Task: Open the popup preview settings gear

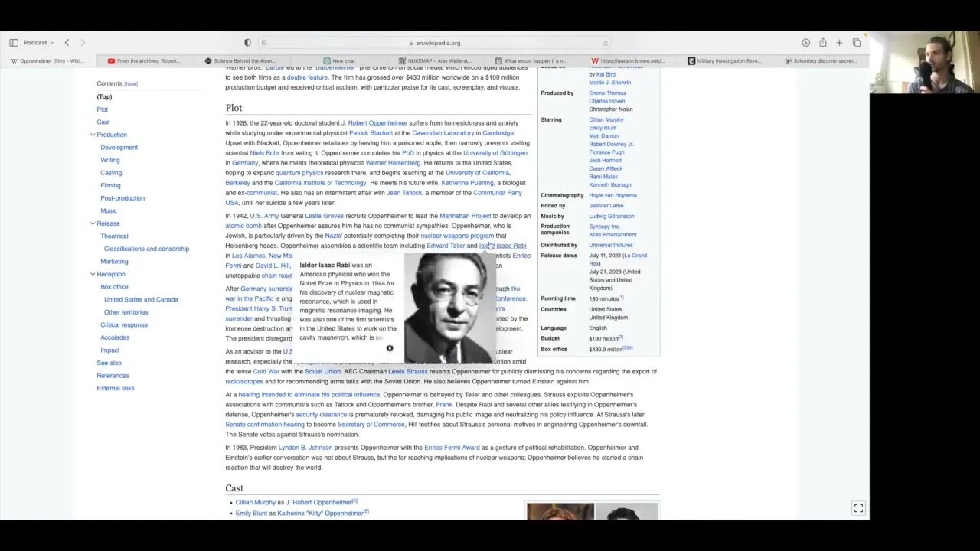Action: (390, 349)
